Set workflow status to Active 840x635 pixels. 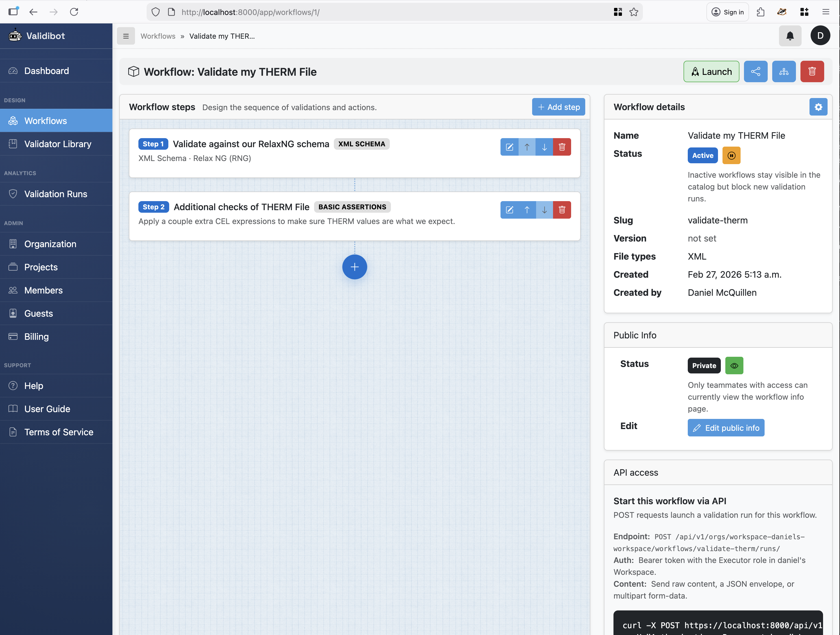(702, 155)
